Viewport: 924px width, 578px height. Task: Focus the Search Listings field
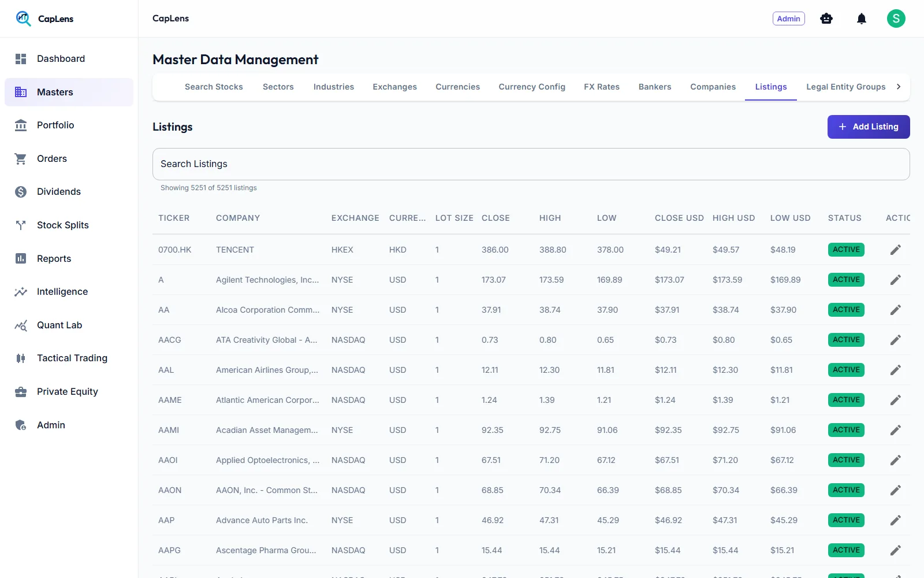point(531,164)
